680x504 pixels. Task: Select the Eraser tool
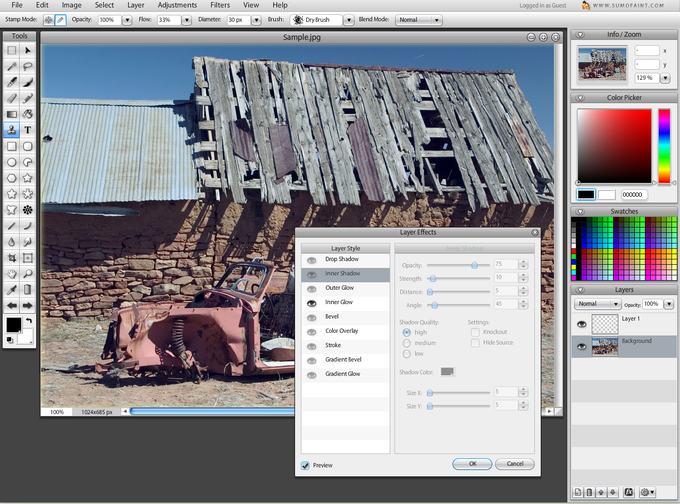(x=12, y=98)
